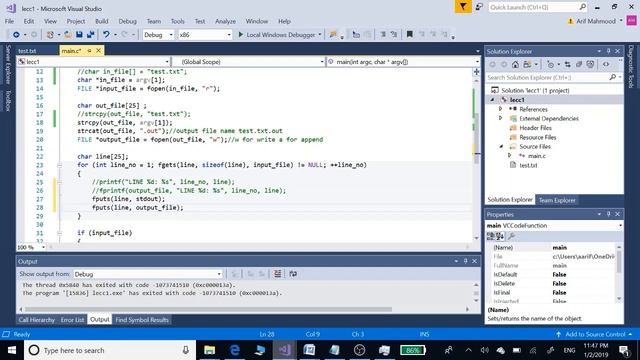Click split editor icon above scrollbar
The width and height of the screenshot is (640, 360).
click(x=476, y=71)
